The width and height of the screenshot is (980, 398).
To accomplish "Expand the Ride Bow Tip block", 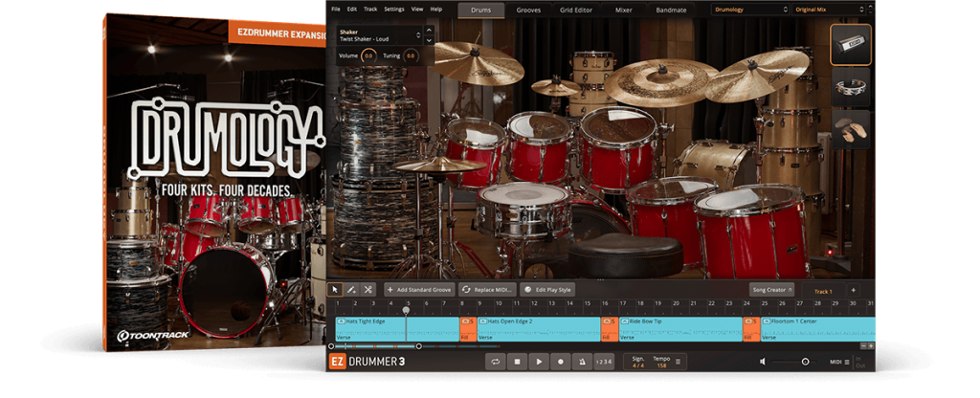I will (x=624, y=321).
